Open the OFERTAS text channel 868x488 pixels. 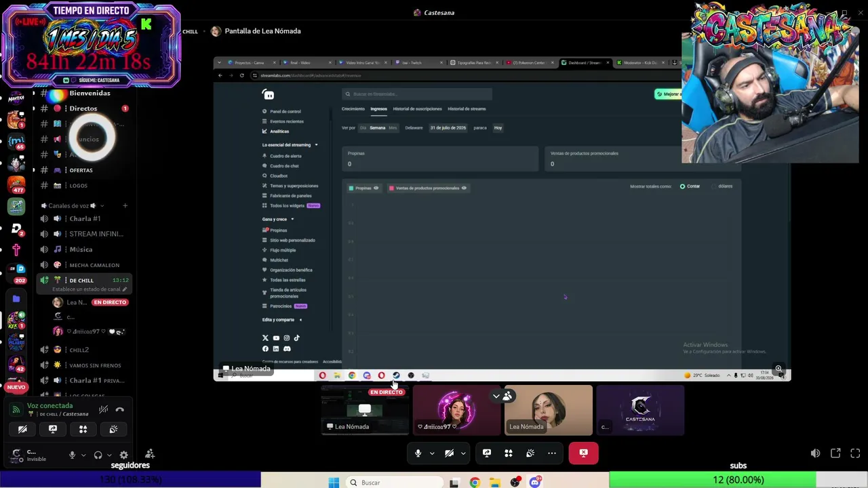[84, 170]
